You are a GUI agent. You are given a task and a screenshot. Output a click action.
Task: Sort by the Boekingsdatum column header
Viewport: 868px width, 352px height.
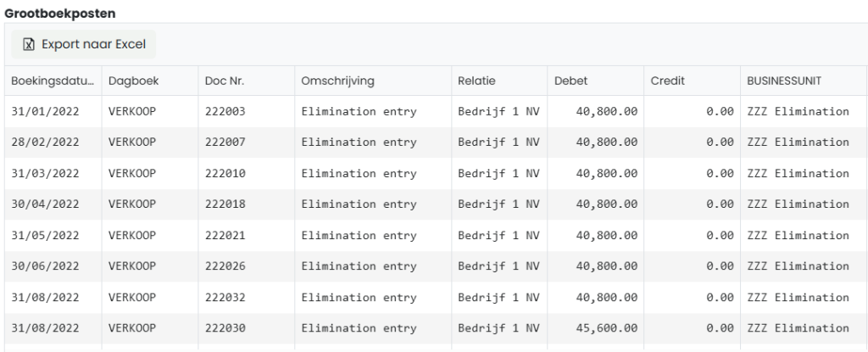pyautogui.click(x=52, y=81)
